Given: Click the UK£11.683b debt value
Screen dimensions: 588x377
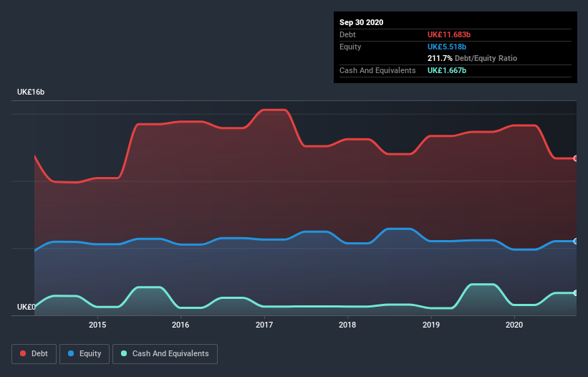Looking at the screenshot, I should tap(449, 34).
